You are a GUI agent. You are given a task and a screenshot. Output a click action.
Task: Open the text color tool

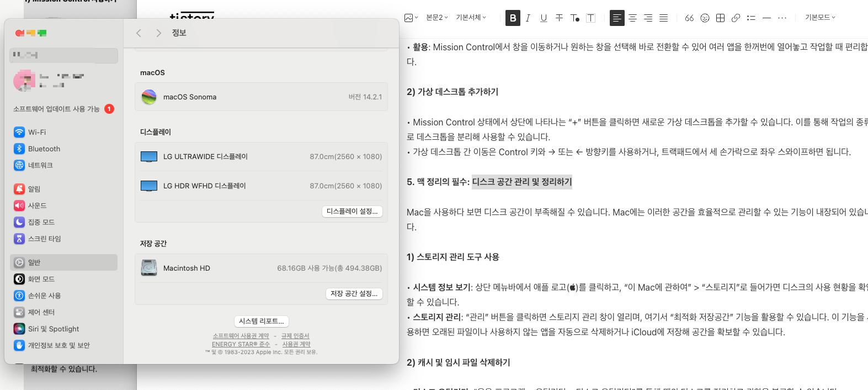[574, 18]
